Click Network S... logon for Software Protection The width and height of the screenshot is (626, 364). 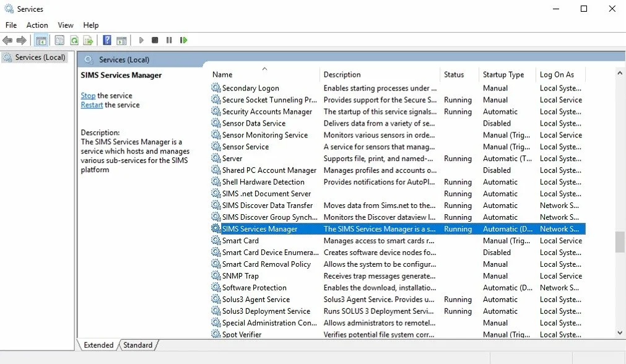coord(559,287)
